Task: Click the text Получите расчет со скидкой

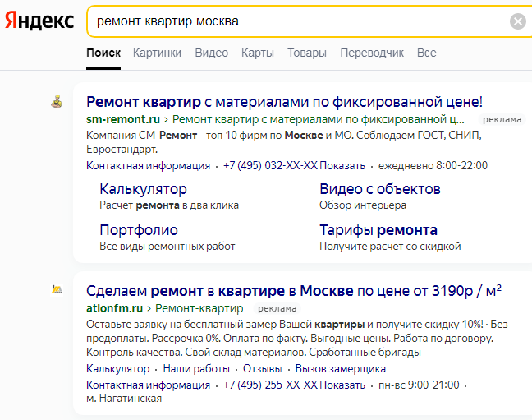Action: point(390,246)
